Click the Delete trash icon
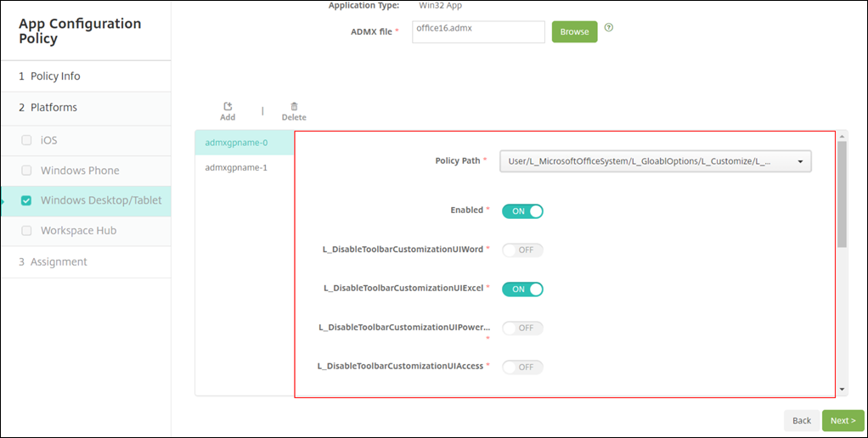 tap(294, 106)
